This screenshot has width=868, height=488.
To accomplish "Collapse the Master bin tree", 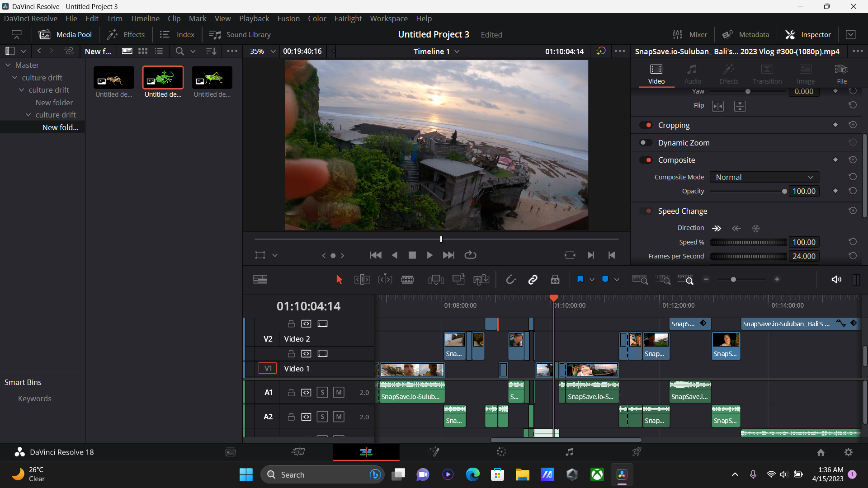I will 8,65.
